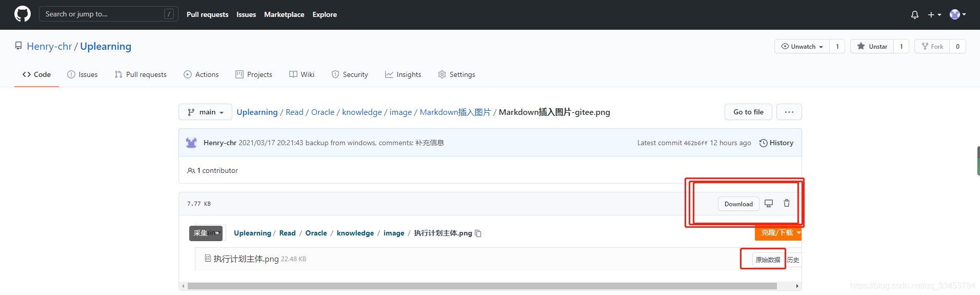The width and height of the screenshot is (980, 295).
Task: Open the three-dots more options menu
Action: pyautogui.click(x=789, y=112)
